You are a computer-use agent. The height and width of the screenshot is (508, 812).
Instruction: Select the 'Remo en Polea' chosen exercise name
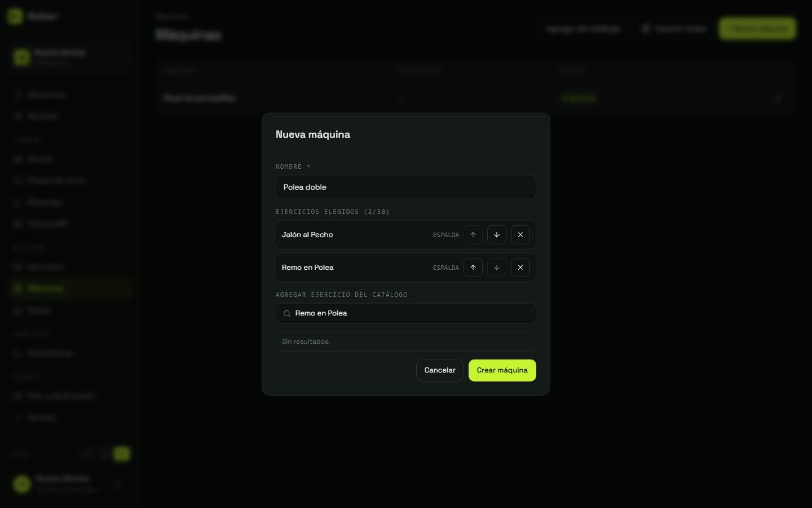pyautogui.click(x=307, y=268)
